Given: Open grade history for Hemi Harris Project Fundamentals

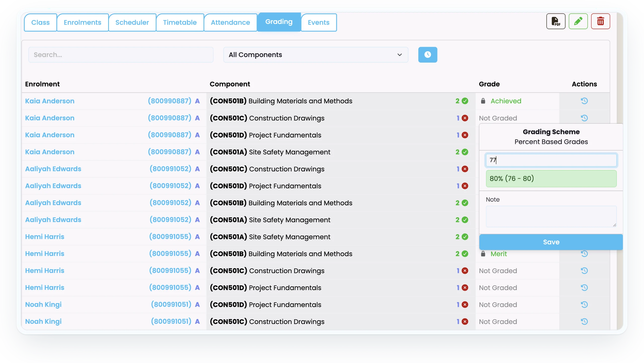Looking at the screenshot, I should [x=584, y=288].
